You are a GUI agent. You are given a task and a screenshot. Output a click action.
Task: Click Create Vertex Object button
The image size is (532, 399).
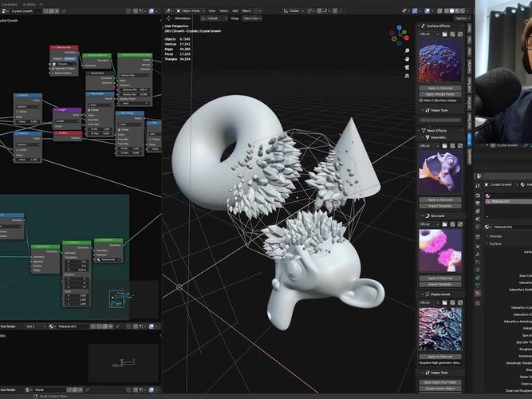click(440, 389)
